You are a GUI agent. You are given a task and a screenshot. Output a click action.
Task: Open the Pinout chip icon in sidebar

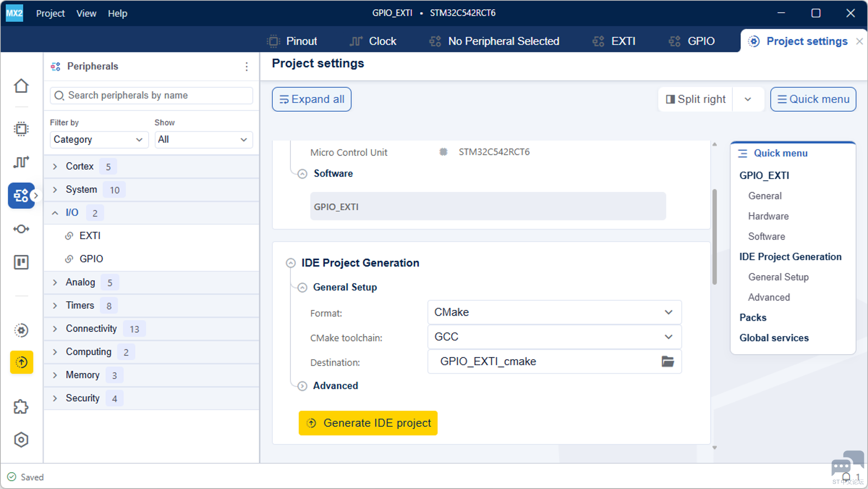[21, 128]
